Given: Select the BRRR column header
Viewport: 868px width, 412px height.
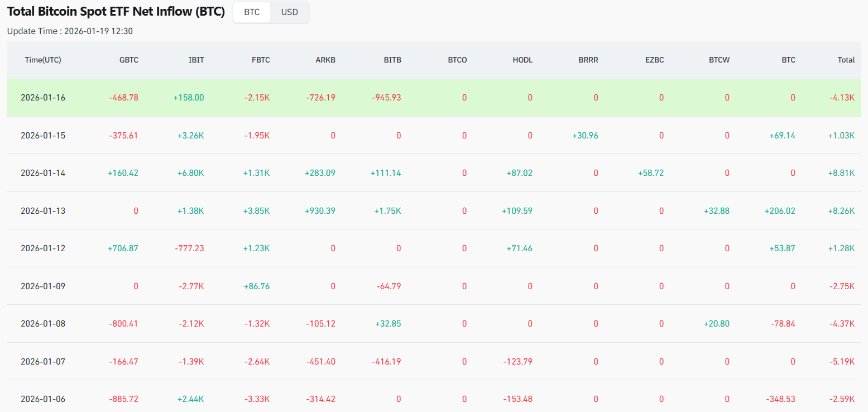Looking at the screenshot, I should click(x=588, y=60).
